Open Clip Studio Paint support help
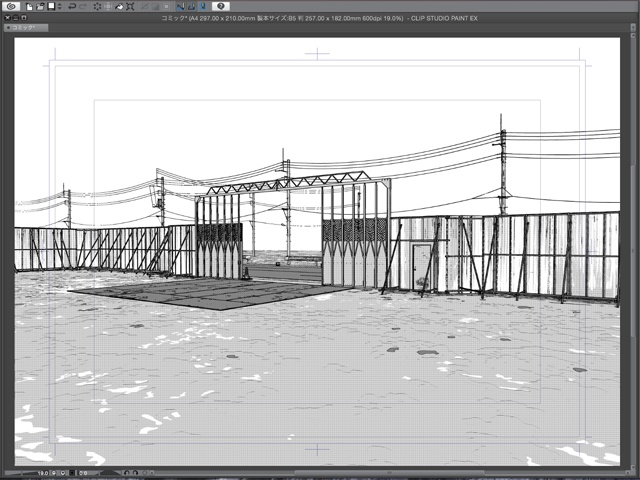 [x=221, y=6]
